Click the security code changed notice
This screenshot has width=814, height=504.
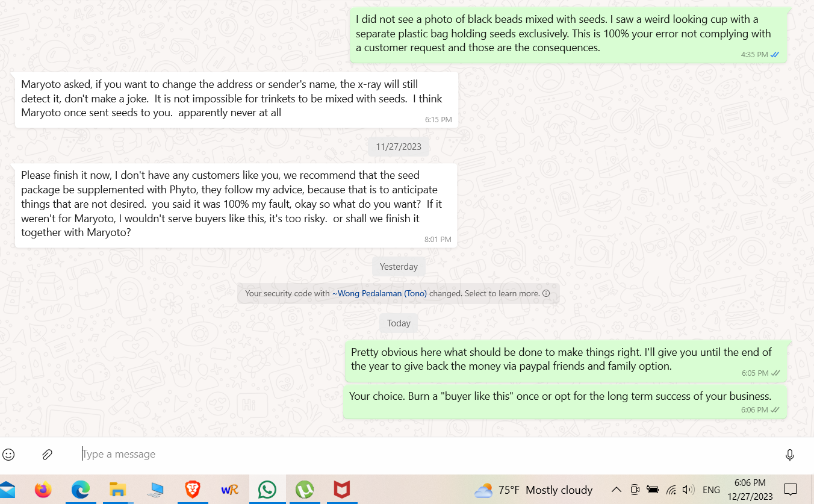(398, 294)
